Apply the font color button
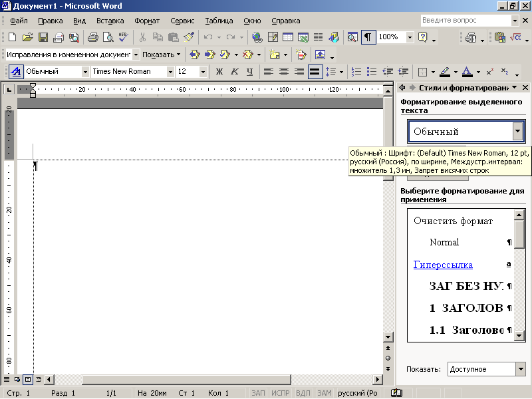The image size is (532, 399). [x=467, y=72]
